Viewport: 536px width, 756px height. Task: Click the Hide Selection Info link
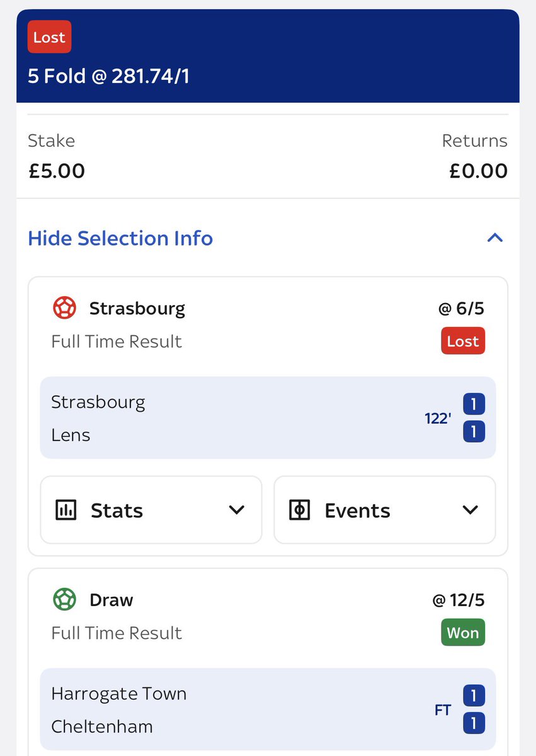[120, 238]
